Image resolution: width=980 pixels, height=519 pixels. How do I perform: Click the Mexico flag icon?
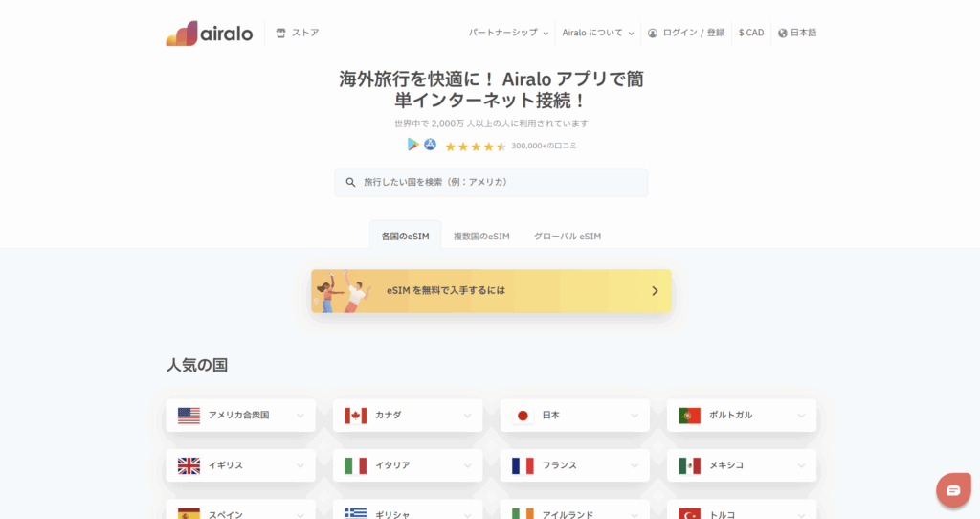[x=689, y=465]
